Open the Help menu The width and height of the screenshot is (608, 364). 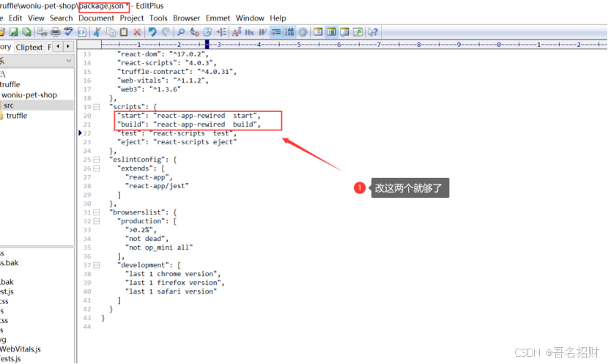278,18
